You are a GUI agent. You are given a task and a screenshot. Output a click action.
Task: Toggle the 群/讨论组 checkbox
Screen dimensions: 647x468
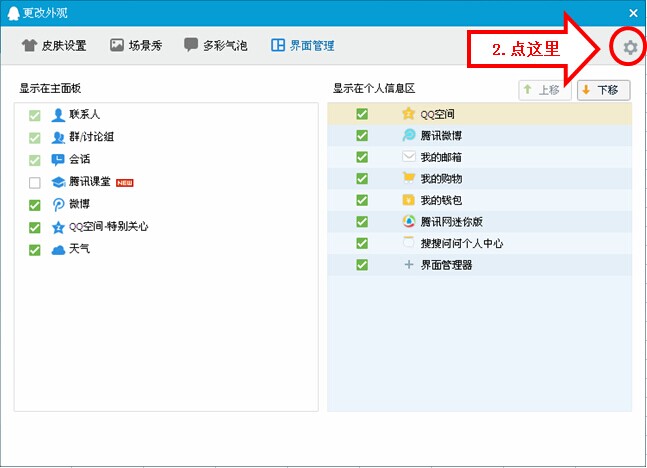click(35, 137)
